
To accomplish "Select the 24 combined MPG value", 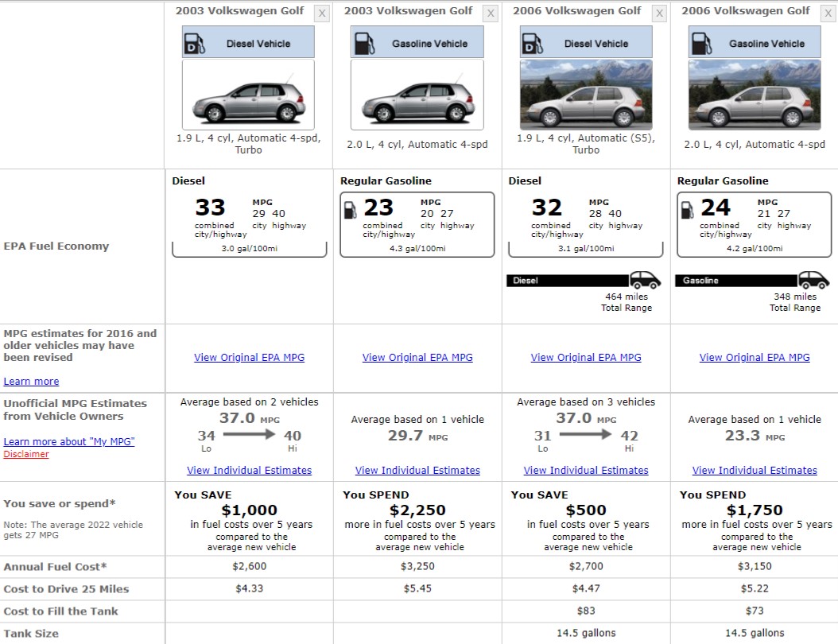I will click(716, 208).
